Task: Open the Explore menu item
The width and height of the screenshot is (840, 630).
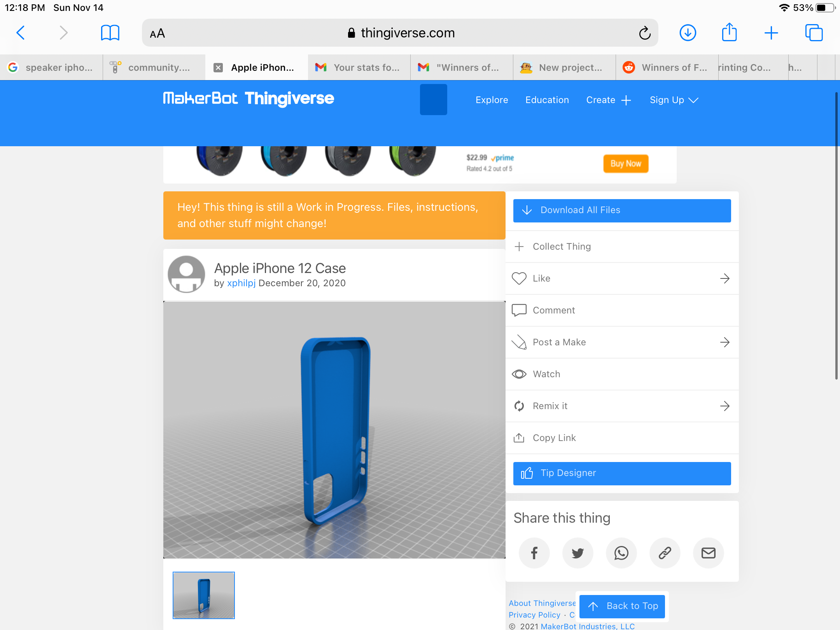Action: [492, 100]
